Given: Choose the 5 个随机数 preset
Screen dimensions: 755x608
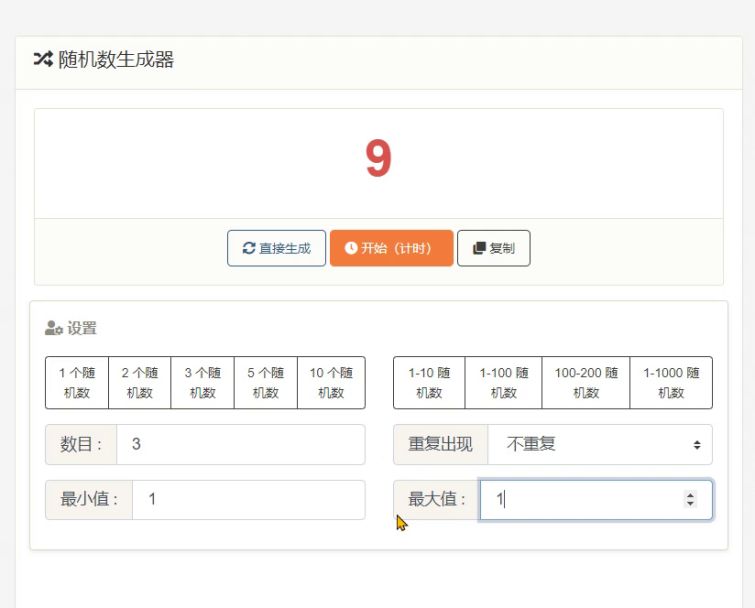Looking at the screenshot, I should click(266, 383).
